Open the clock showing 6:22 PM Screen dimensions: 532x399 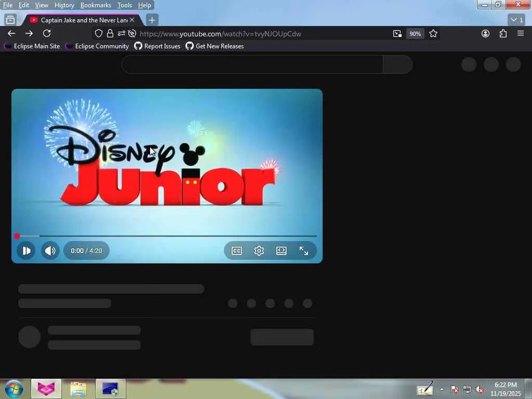point(506,389)
